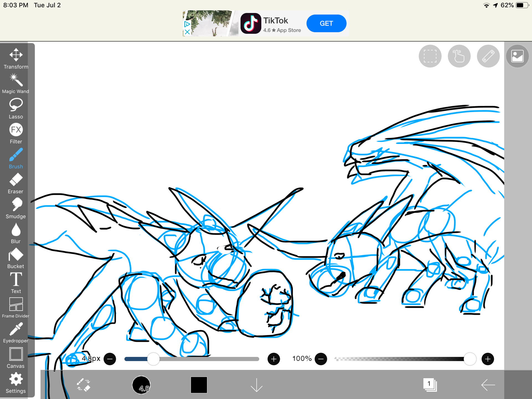The width and height of the screenshot is (532, 399).
Task: Tap GET on TikTok ad
Action: pos(326,24)
